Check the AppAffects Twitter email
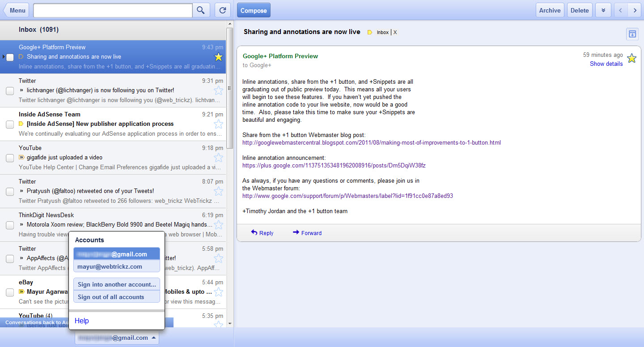 [x=10, y=259]
